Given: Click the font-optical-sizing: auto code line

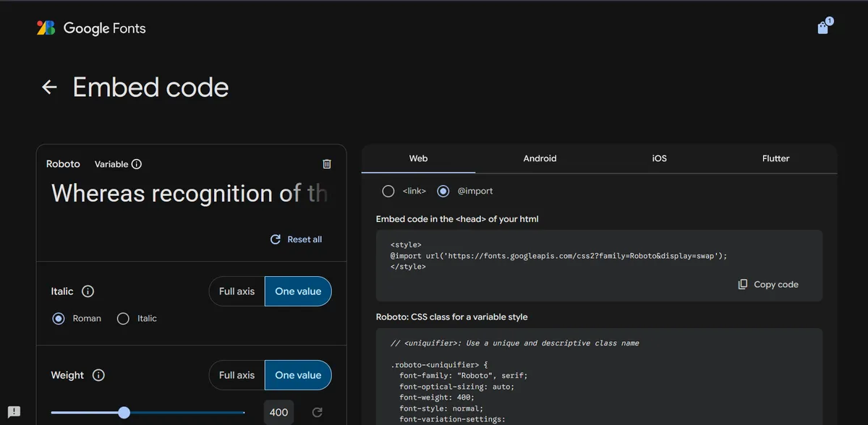Looking at the screenshot, I should tap(457, 387).
